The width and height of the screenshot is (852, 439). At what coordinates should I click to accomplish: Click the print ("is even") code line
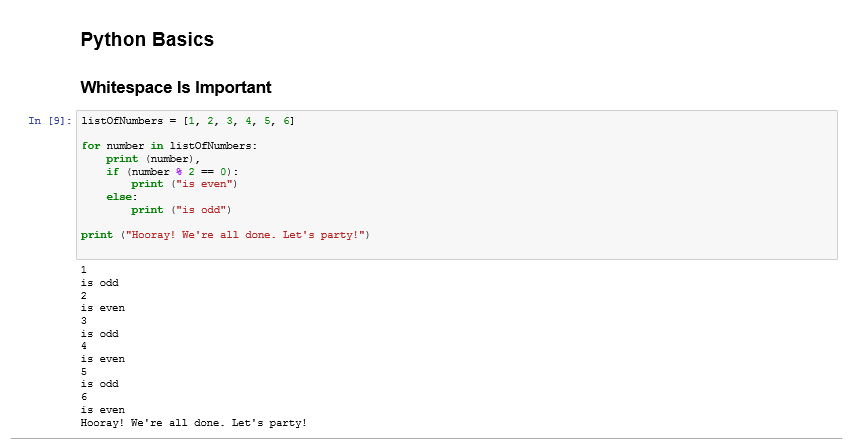tap(185, 184)
